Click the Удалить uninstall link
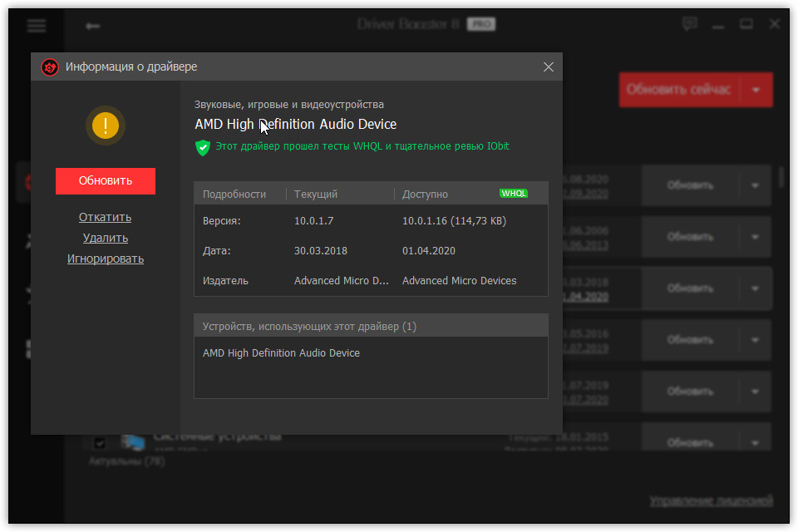This screenshot has width=798, height=532. 105,238
